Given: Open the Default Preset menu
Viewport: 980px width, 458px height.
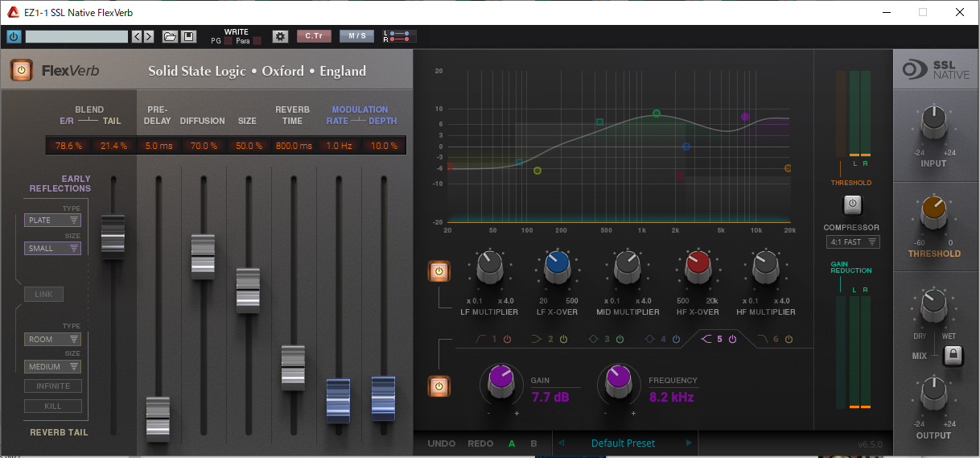Looking at the screenshot, I should pyautogui.click(x=624, y=443).
